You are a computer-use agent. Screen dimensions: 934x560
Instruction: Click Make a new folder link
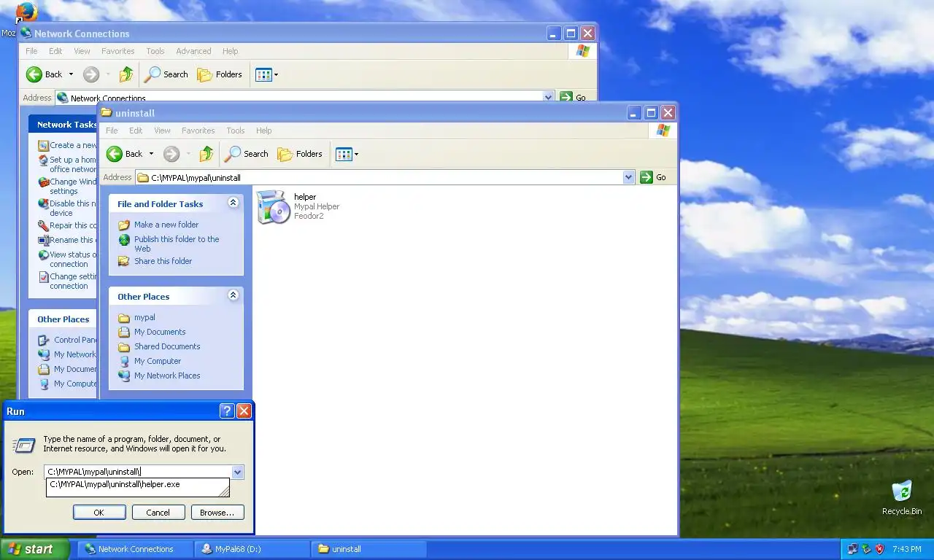[x=166, y=225]
